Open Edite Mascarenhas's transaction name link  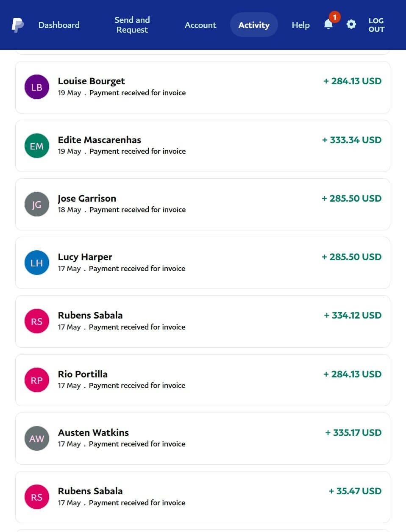click(100, 140)
